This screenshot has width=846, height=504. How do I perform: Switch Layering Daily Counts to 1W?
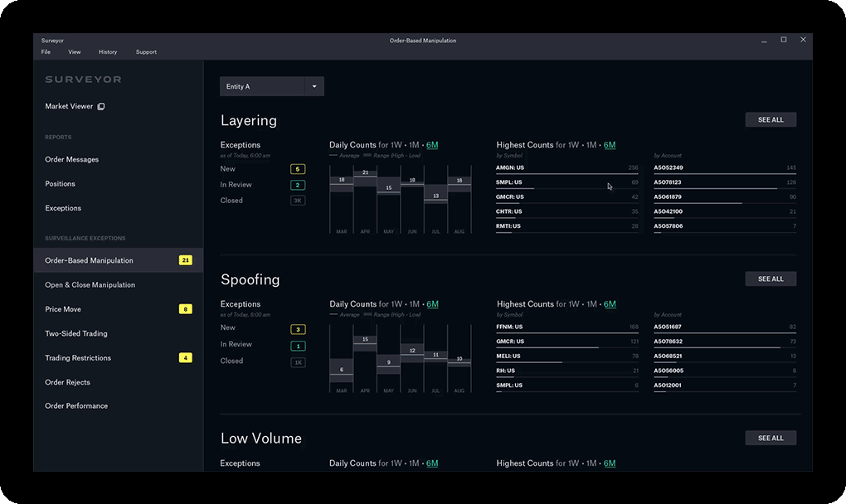[x=396, y=145]
